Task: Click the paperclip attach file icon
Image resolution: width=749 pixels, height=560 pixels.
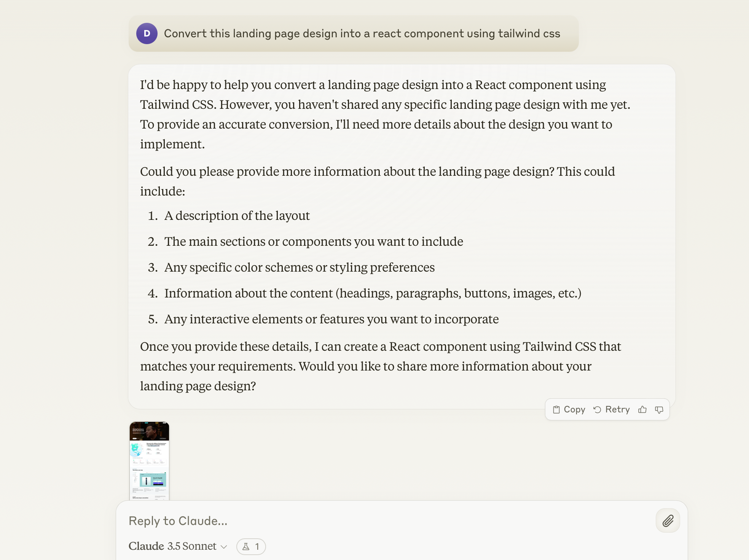Action: tap(668, 520)
